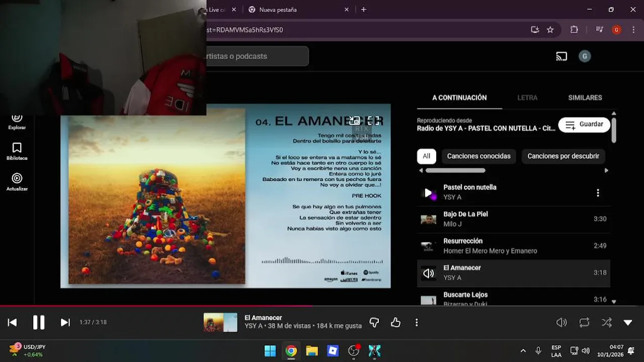This screenshot has width=644, height=362.
Task: Open the Chrome three-dot menu
Action: 633,30
